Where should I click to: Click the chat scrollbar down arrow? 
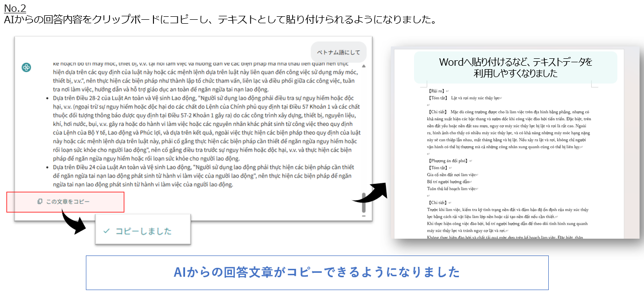(364, 215)
